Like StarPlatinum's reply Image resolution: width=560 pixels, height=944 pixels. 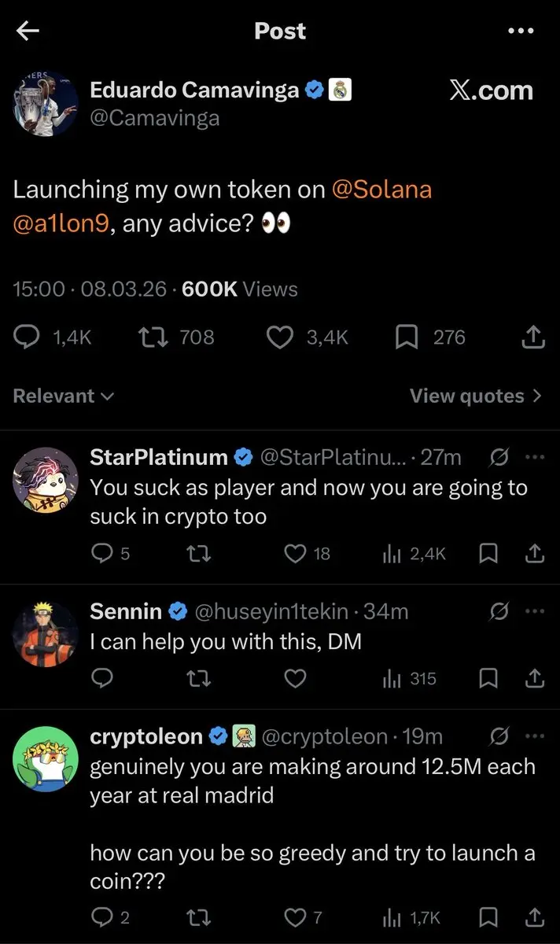[295, 554]
